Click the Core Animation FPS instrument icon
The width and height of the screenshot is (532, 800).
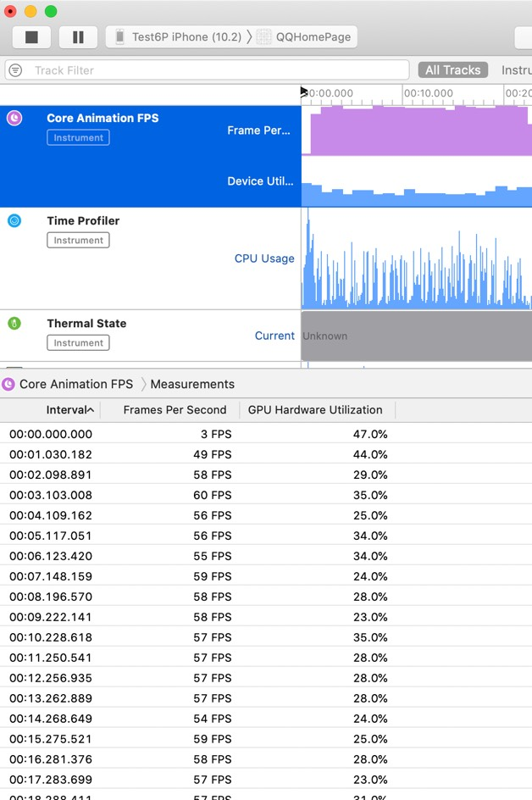(14, 119)
